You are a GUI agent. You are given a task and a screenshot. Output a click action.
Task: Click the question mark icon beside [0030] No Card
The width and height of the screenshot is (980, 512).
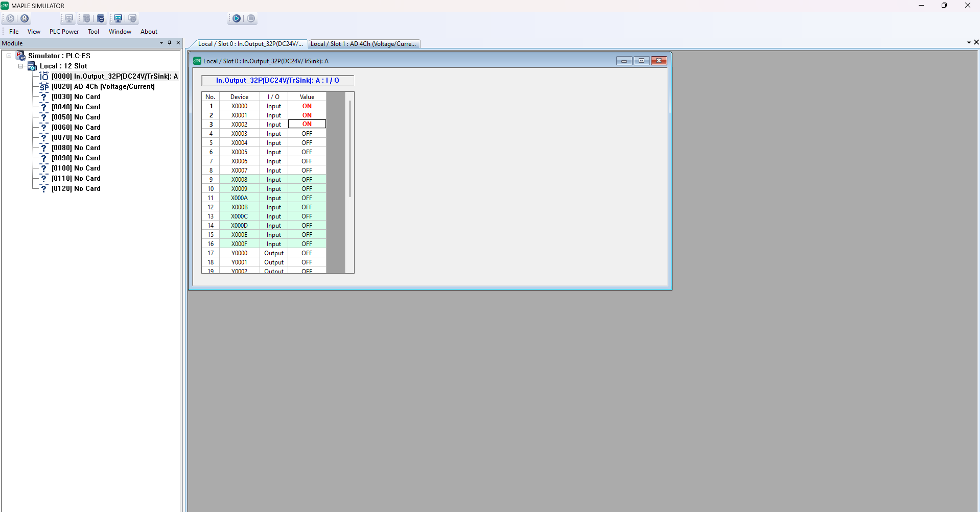coord(44,97)
